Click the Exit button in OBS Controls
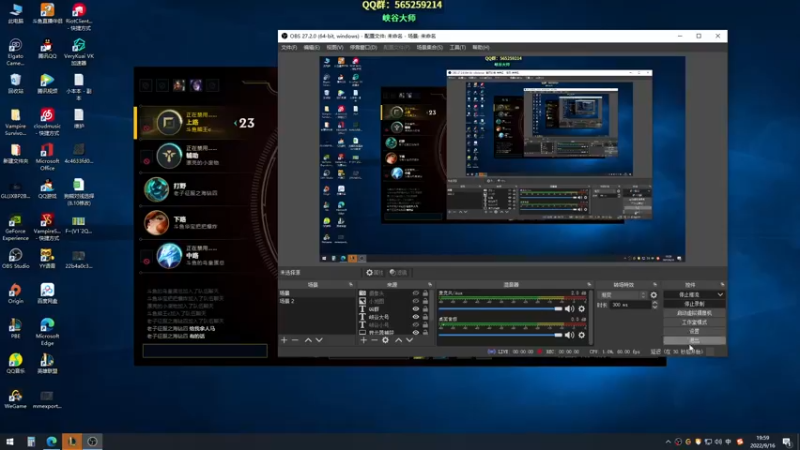The height and width of the screenshot is (450, 800). (694, 340)
